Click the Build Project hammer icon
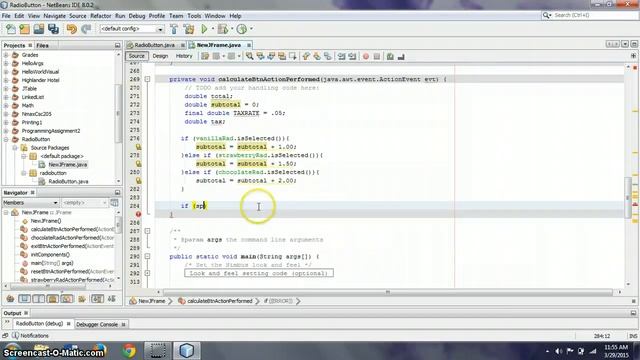The image size is (640, 360). 174,29
